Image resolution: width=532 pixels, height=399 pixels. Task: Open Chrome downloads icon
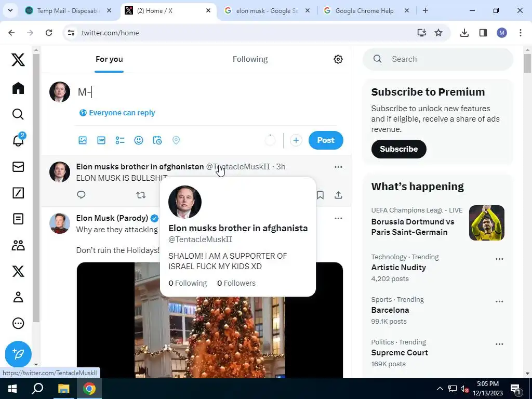pyautogui.click(x=464, y=33)
